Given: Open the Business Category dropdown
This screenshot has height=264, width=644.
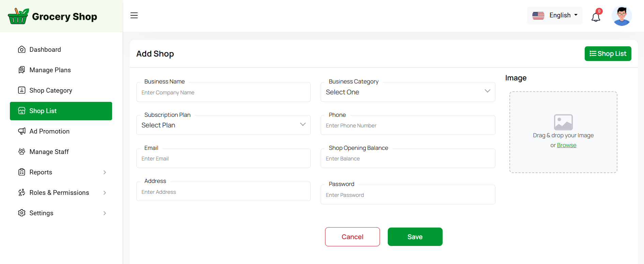Looking at the screenshot, I should click(408, 92).
